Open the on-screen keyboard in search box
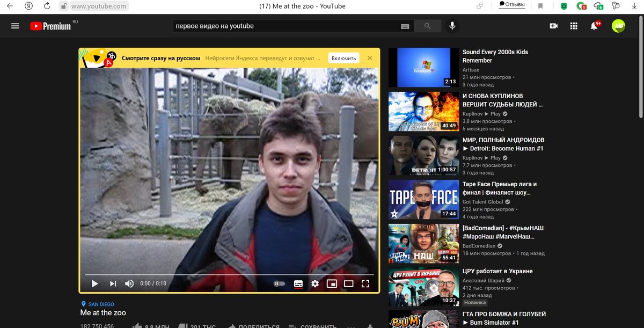Image resolution: width=644 pixels, height=328 pixels. (x=405, y=26)
